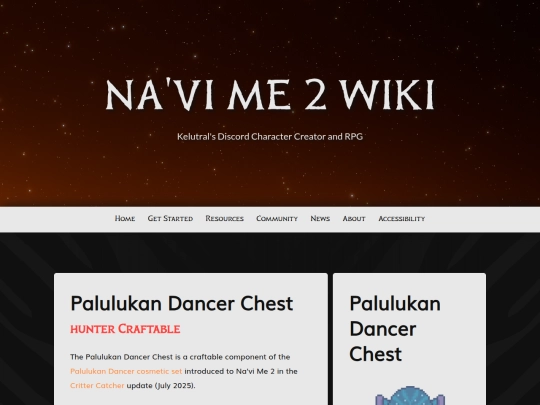The image size is (540, 405).
Task: Follow the Critter Catcher update link
Action: [97, 385]
